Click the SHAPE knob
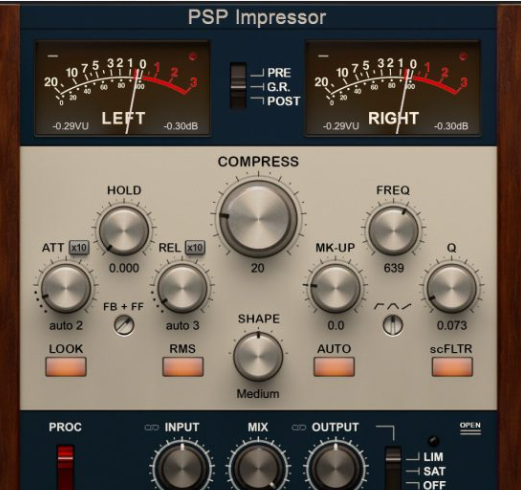521x490 pixels. [258, 357]
